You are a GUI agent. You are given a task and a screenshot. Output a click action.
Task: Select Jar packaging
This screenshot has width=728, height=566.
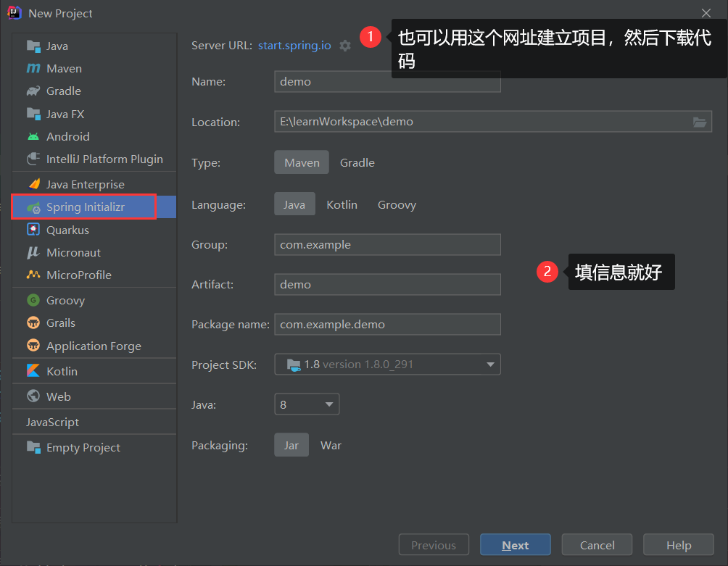tap(291, 445)
